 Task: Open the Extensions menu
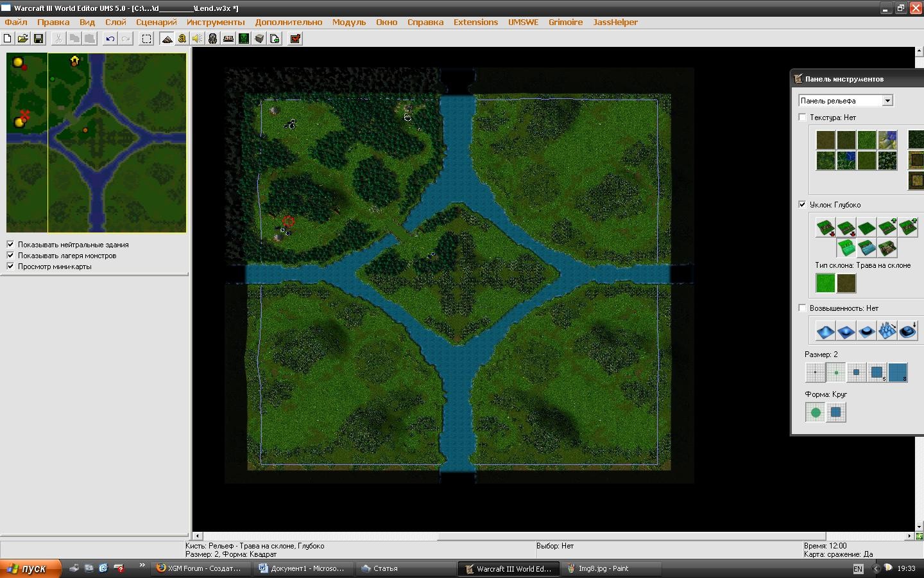[x=475, y=22]
